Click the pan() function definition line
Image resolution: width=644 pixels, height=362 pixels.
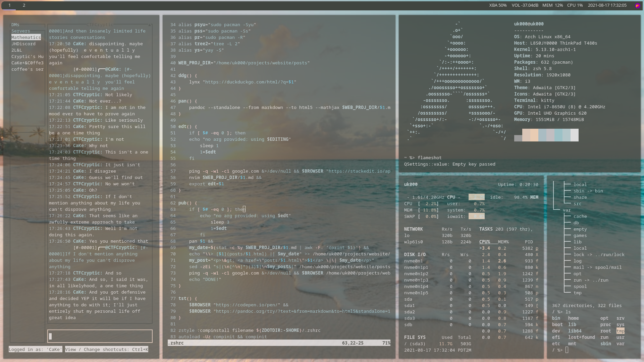pos(188,101)
